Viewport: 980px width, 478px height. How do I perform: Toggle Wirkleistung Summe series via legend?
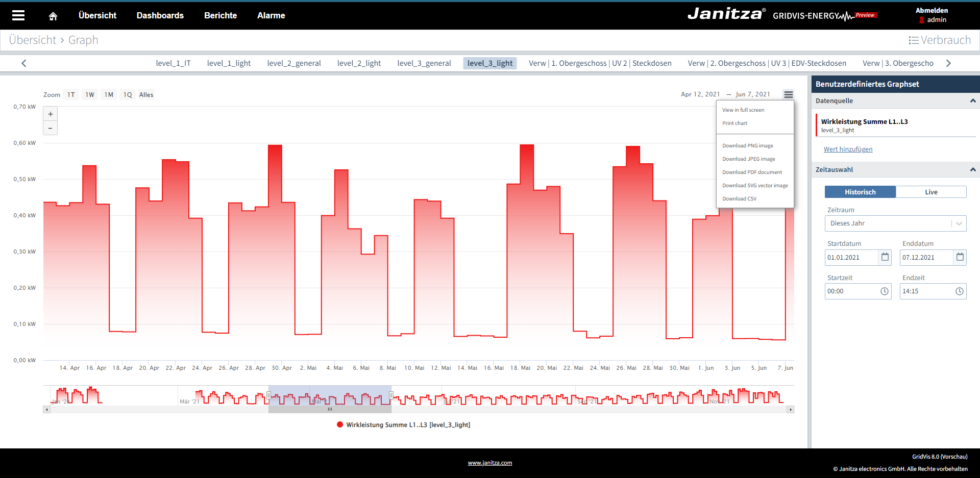(x=403, y=424)
